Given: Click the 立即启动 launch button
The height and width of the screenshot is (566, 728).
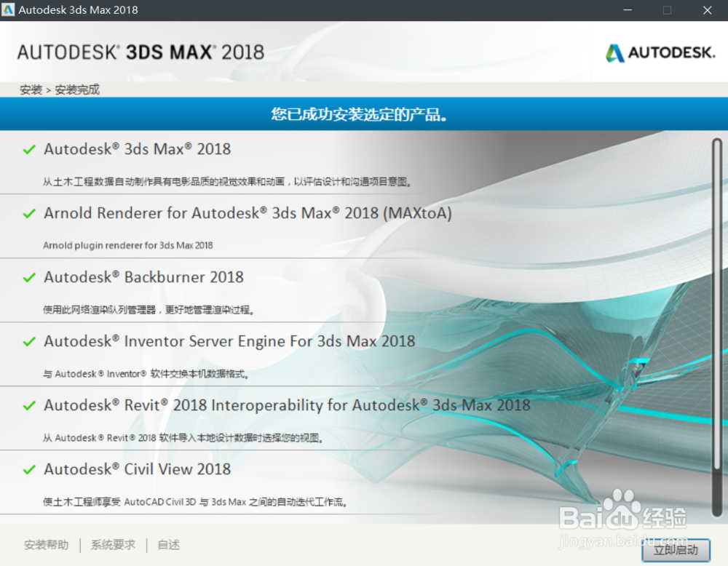Looking at the screenshot, I should [676, 550].
